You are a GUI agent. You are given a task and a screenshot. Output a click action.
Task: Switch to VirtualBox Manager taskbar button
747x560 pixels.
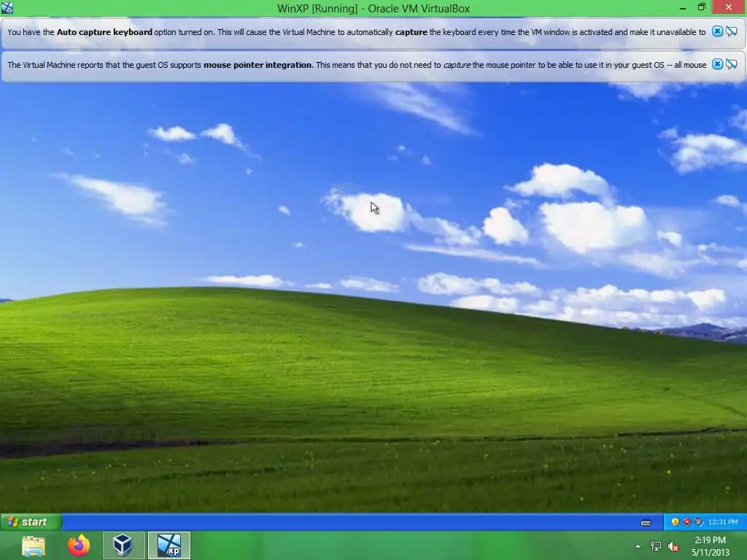click(123, 545)
